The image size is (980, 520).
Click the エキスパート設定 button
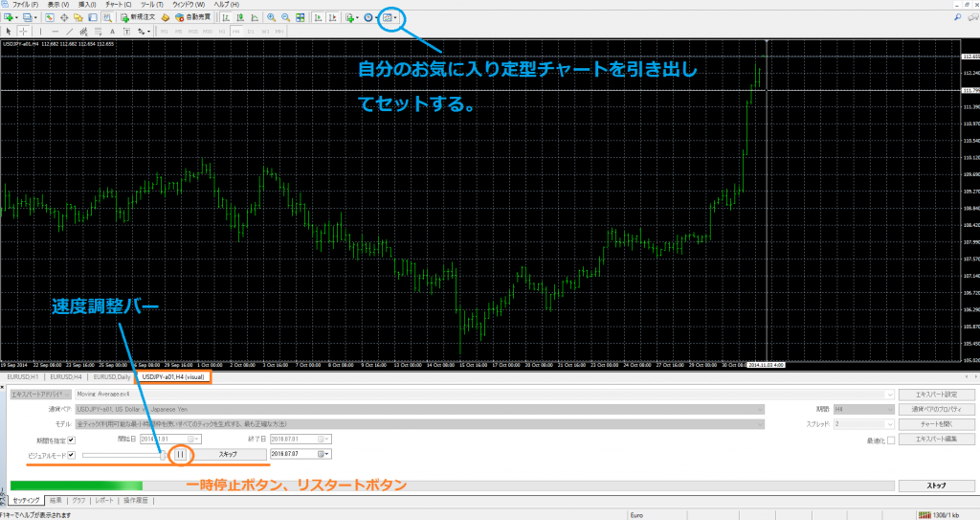click(x=936, y=395)
